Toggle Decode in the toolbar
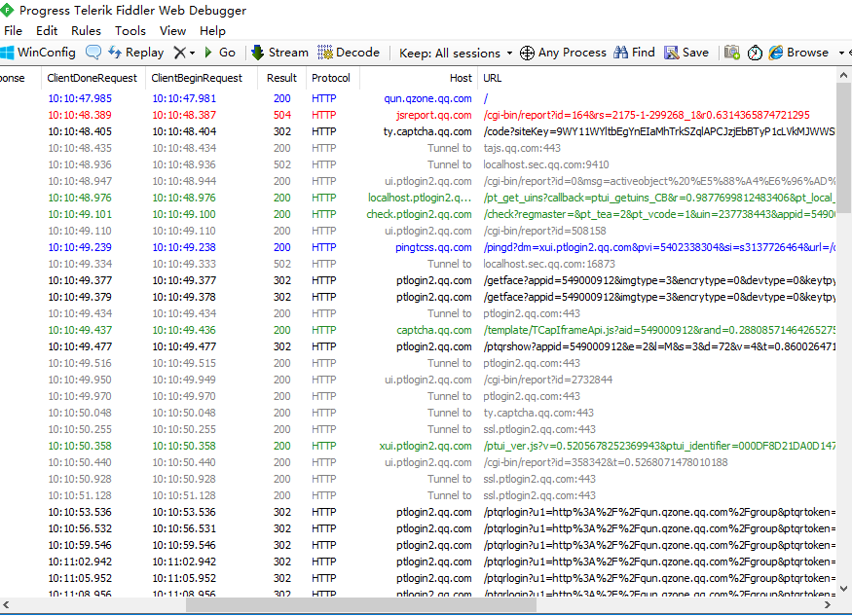 click(x=349, y=53)
